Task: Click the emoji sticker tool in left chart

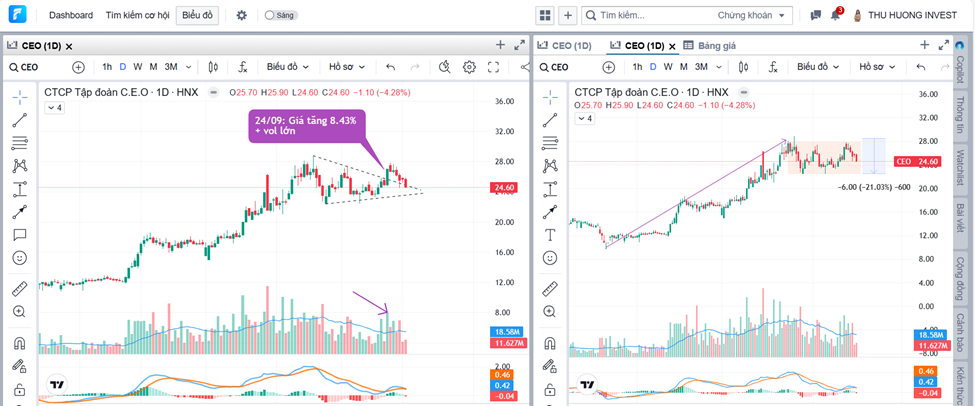Action: (x=19, y=258)
